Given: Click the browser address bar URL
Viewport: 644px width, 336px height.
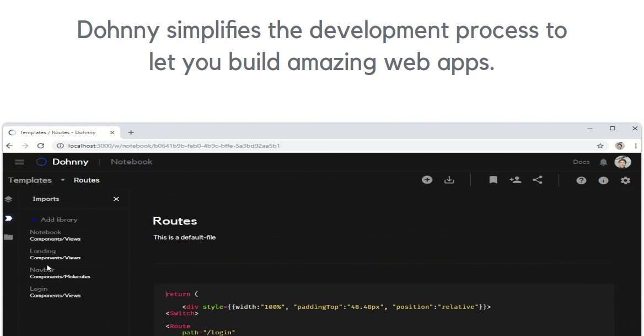Looking at the screenshot, I should (x=174, y=146).
